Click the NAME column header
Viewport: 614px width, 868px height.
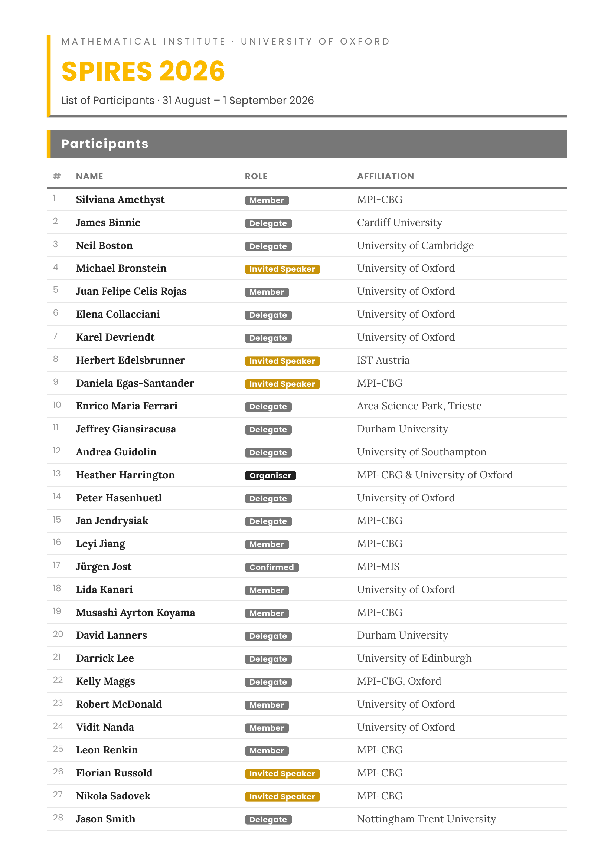89,176
